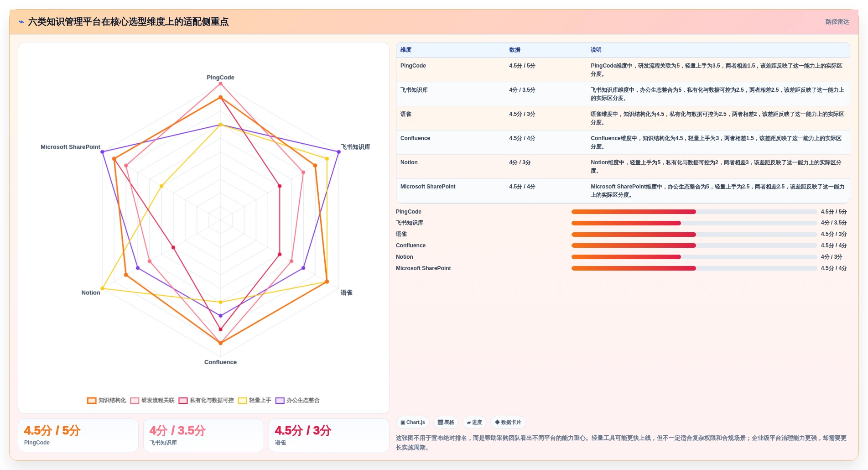Toggle the 研发流程关联 legend swatch
The image size is (868, 470).
click(135, 401)
